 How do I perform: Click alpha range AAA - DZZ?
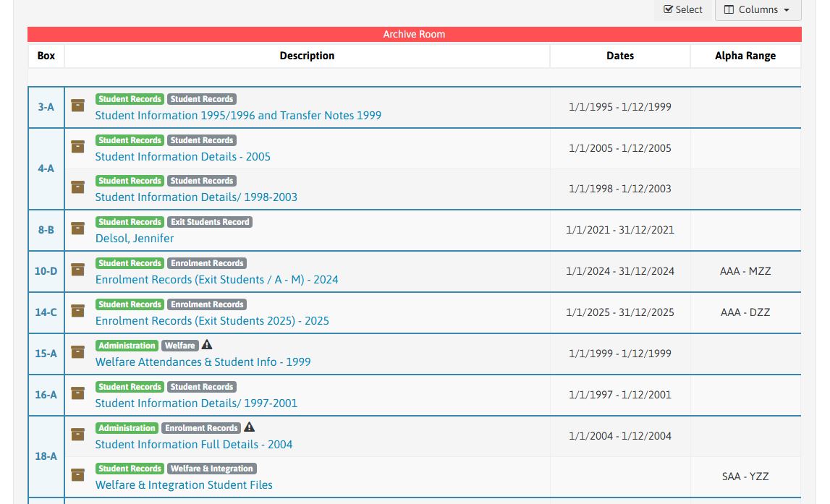click(x=745, y=312)
